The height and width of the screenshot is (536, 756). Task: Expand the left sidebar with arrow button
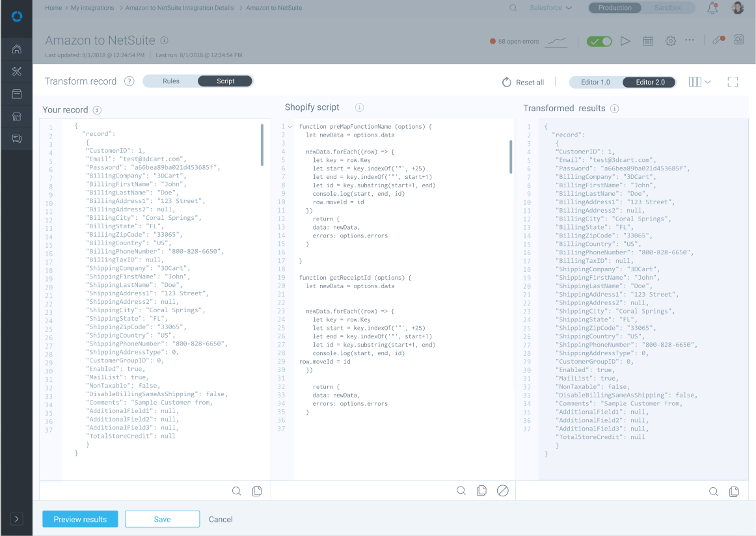(x=17, y=518)
